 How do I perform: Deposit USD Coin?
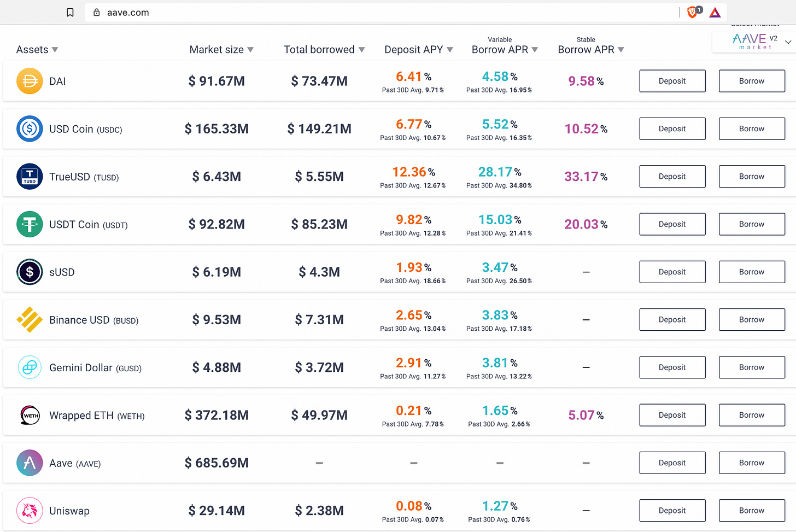click(x=672, y=129)
